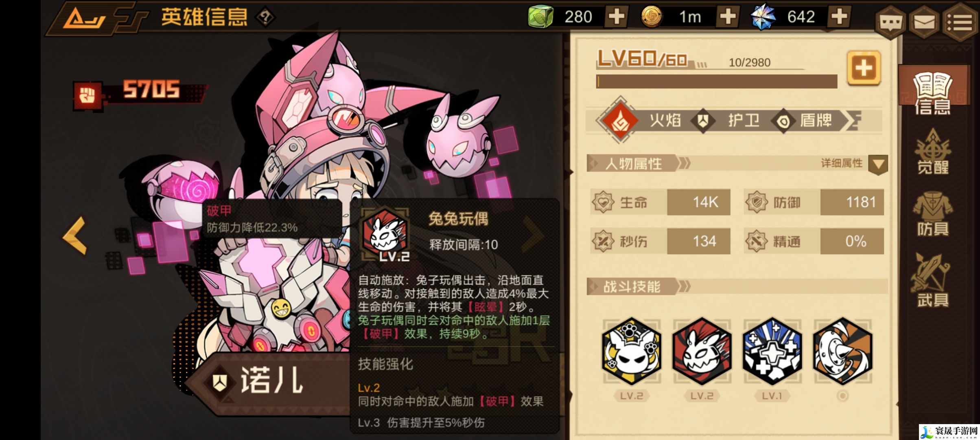Tap the question mark help icon
This screenshot has height=440, width=980.
[265, 17]
